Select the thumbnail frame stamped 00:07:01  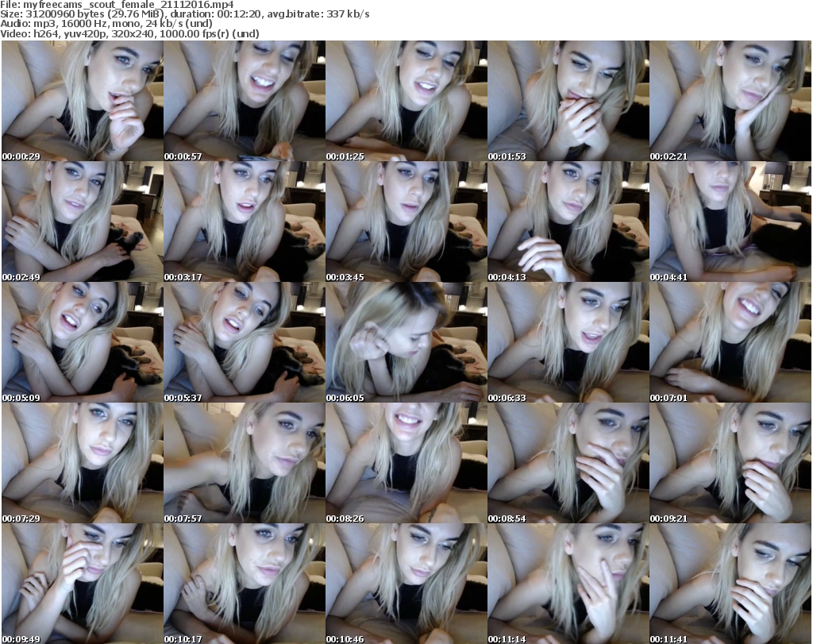pos(730,343)
